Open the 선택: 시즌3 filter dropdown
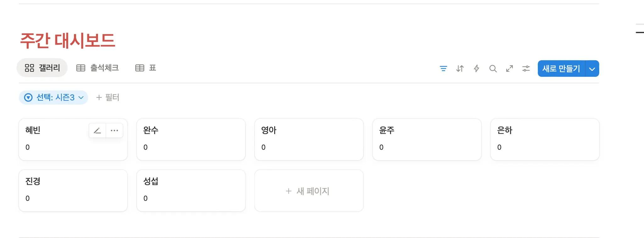 tap(53, 98)
